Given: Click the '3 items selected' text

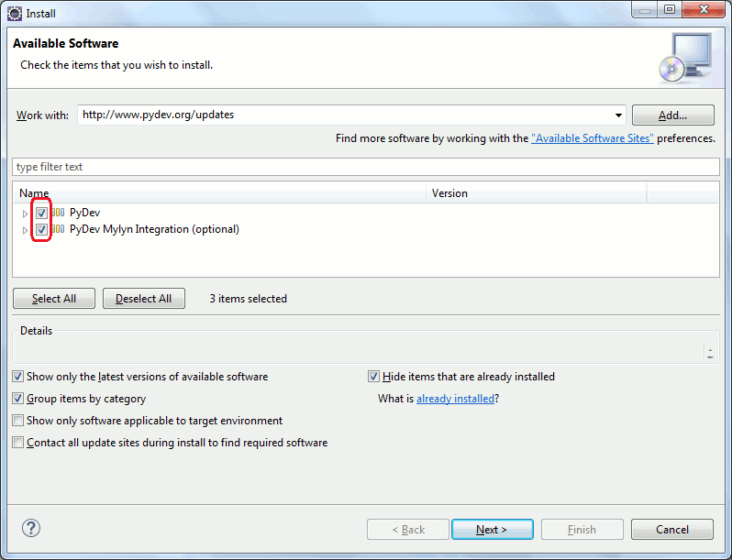Looking at the screenshot, I should tap(249, 299).
